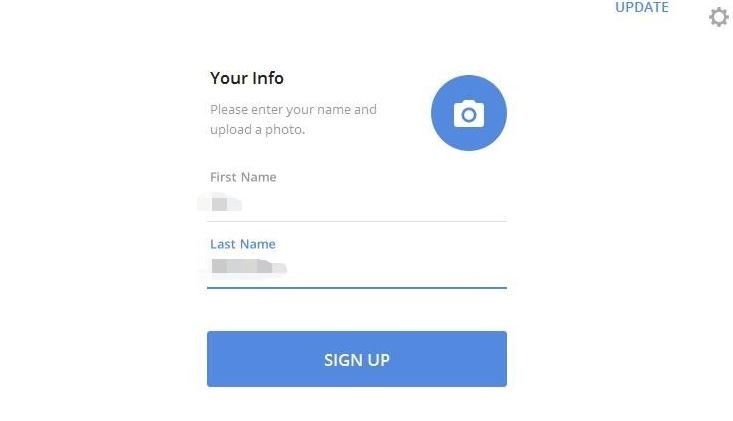Click the white camera icon
This screenshot has height=421, width=733.
tap(469, 114)
